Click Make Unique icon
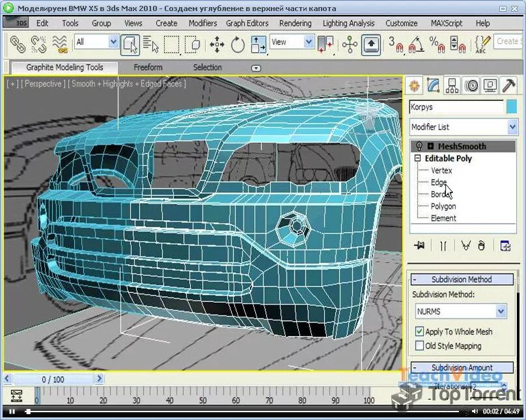 465,246
